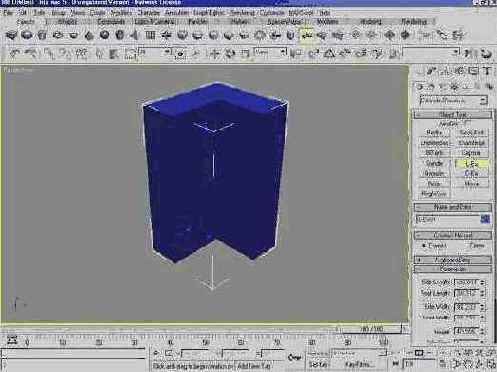Open the Hierarchy tab in command panel
497x372 pixels.
(x=445, y=71)
